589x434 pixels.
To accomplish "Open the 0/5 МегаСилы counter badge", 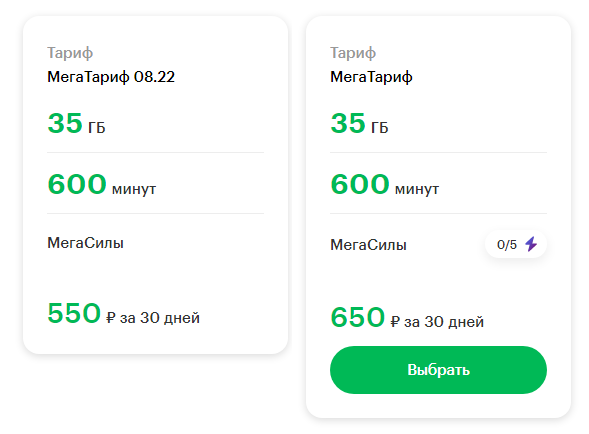I will click(516, 244).
